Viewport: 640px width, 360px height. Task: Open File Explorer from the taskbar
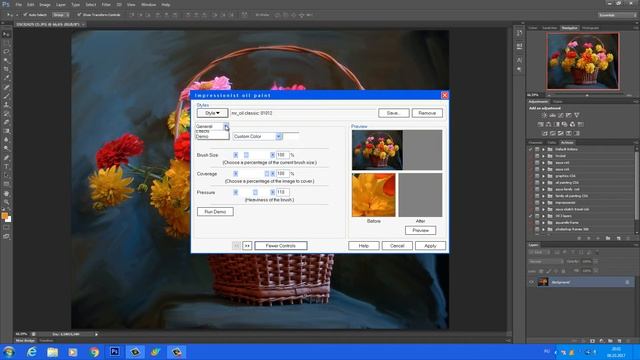pos(52,352)
